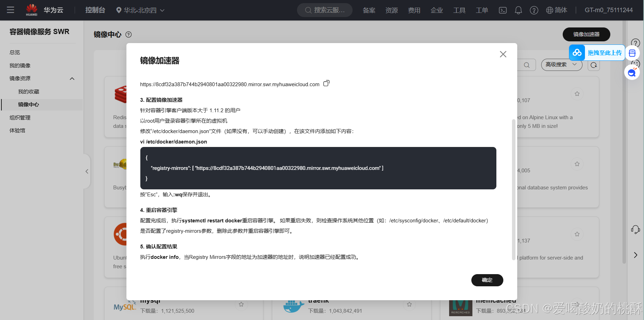Open 体验馆 in the sidebar
The width and height of the screenshot is (644, 320).
click(x=17, y=131)
